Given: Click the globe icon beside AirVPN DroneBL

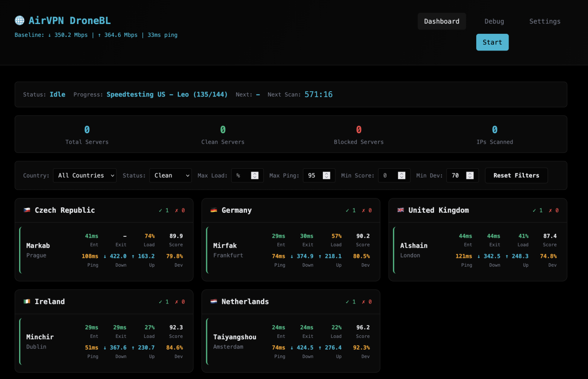Looking at the screenshot, I should pyautogui.click(x=20, y=21).
